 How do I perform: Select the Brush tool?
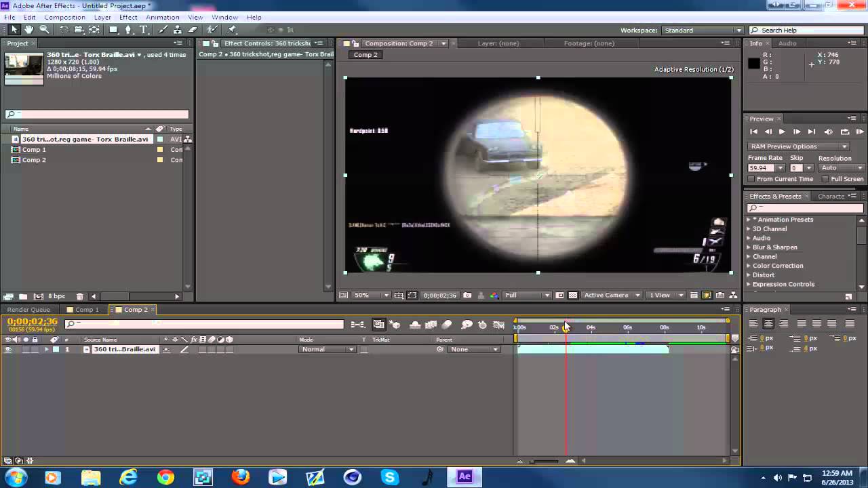(163, 30)
